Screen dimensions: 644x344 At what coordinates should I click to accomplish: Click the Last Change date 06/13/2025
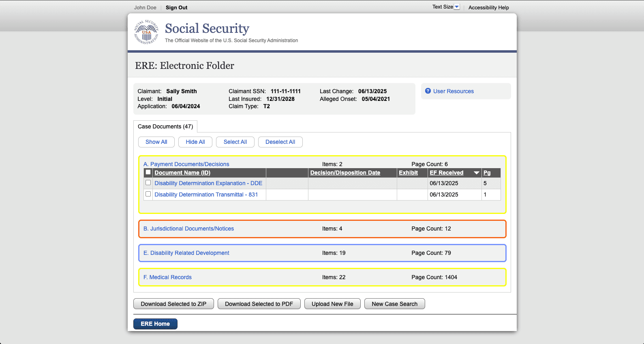click(372, 91)
